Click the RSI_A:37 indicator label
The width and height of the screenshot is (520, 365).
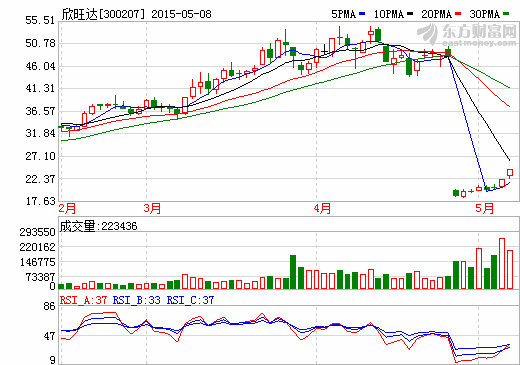(83, 300)
